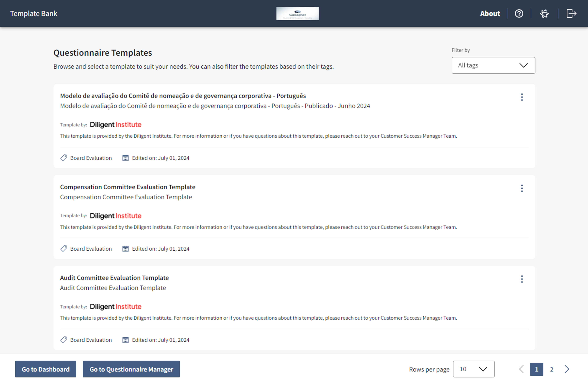Click the Template Bank header title

[34, 13]
